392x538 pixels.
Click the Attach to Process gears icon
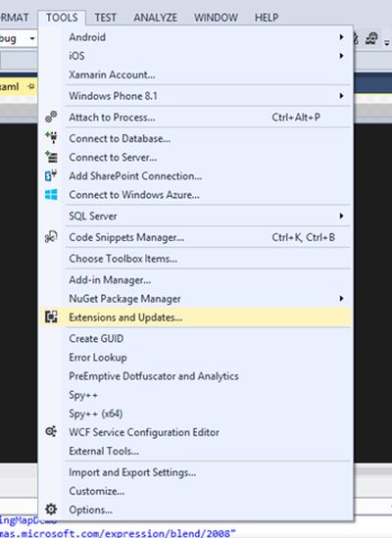(x=51, y=117)
